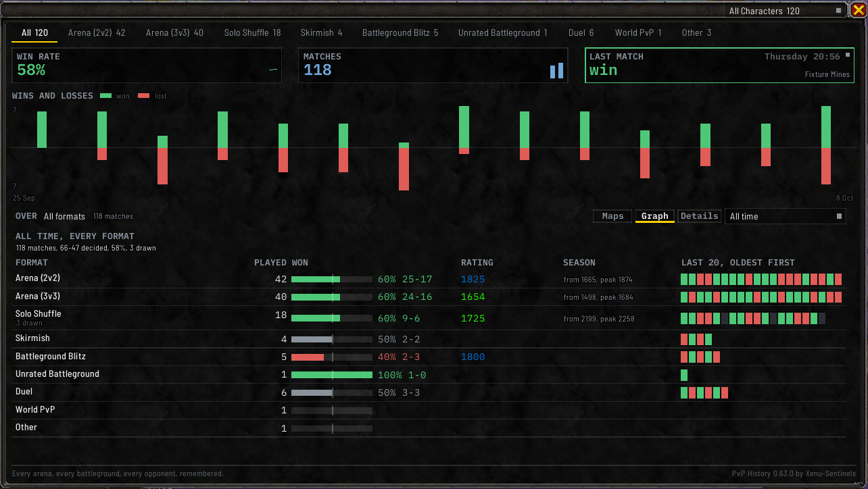Select the Arena (3v3) 40 tab
This screenshot has height=489, width=868.
coord(174,32)
